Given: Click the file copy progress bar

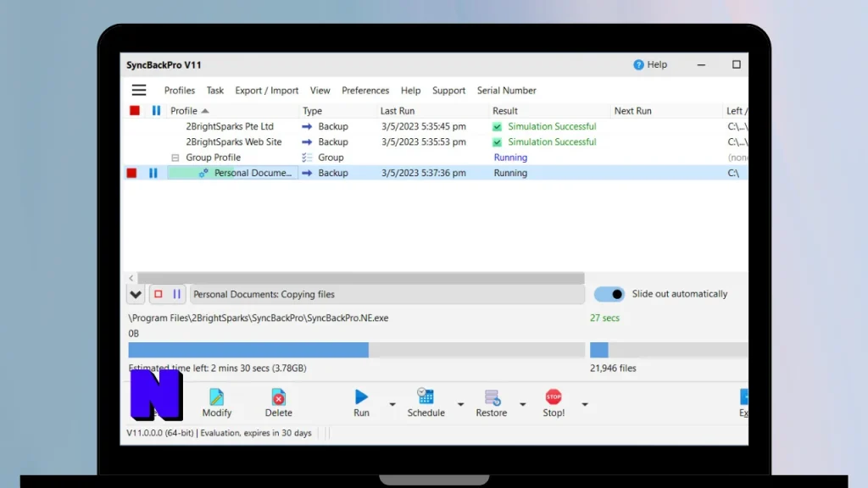Looking at the screenshot, I should 357,350.
